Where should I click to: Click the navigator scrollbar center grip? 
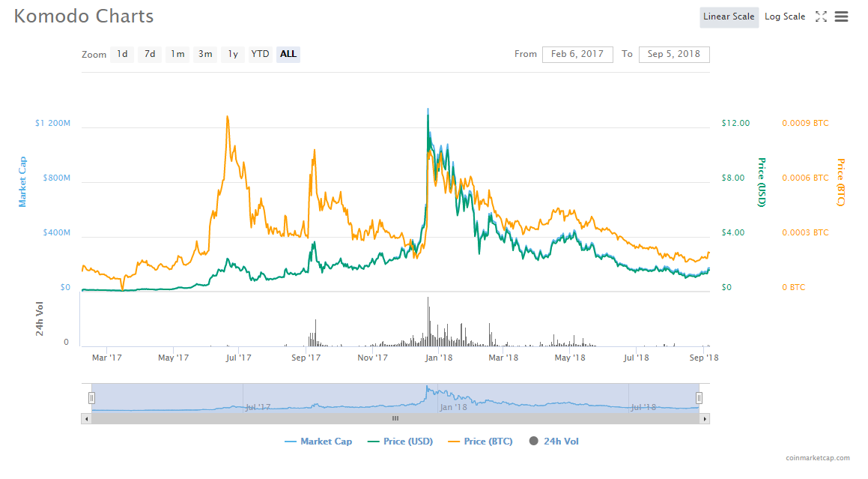tap(395, 418)
